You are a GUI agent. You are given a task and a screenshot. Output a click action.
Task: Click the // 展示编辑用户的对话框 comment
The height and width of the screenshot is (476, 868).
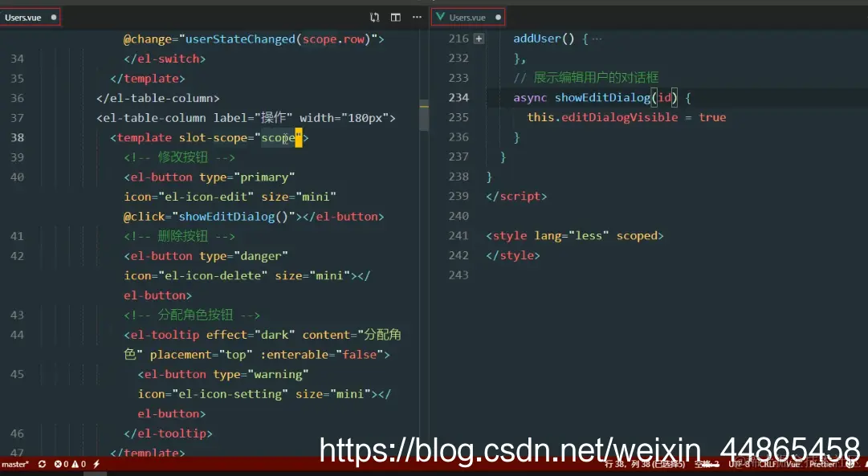pyautogui.click(x=585, y=78)
